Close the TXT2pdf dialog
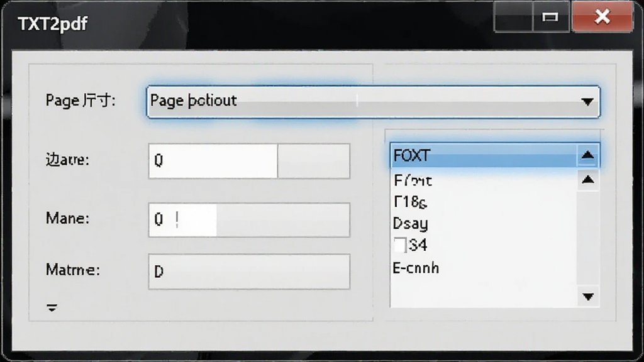The image size is (644, 362). 602,16
